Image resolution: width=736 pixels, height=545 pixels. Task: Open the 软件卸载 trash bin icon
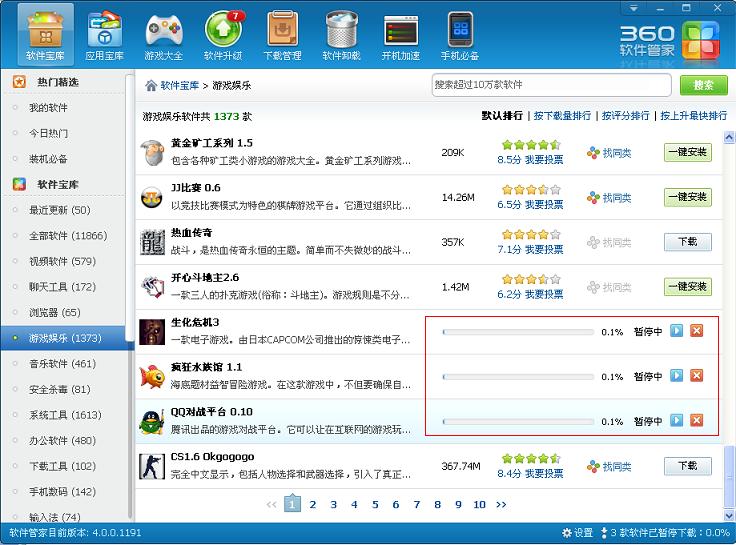click(341, 35)
